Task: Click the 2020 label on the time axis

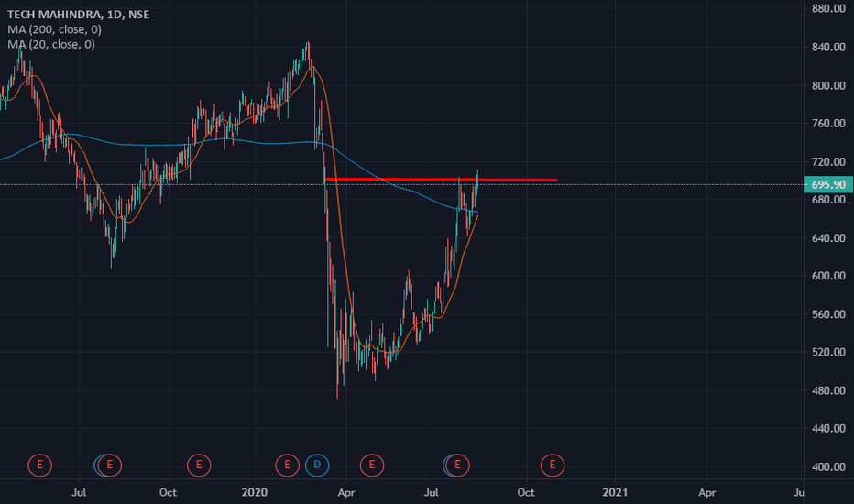Action: point(255,493)
